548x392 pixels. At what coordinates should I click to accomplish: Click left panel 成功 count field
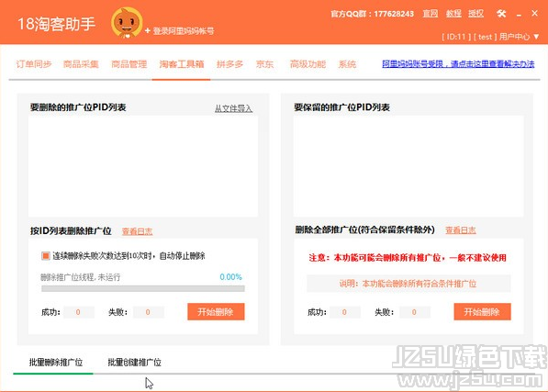click(x=79, y=312)
